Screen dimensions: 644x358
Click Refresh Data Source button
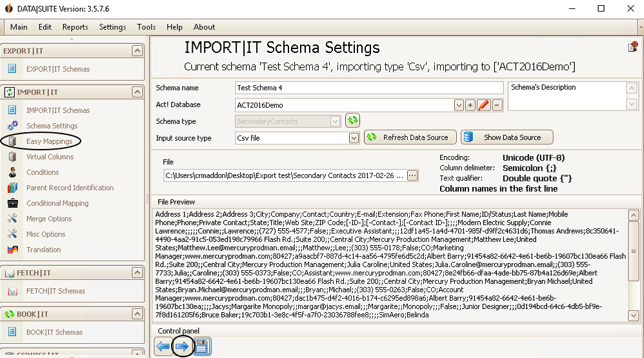pyautogui.click(x=410, y=137)
